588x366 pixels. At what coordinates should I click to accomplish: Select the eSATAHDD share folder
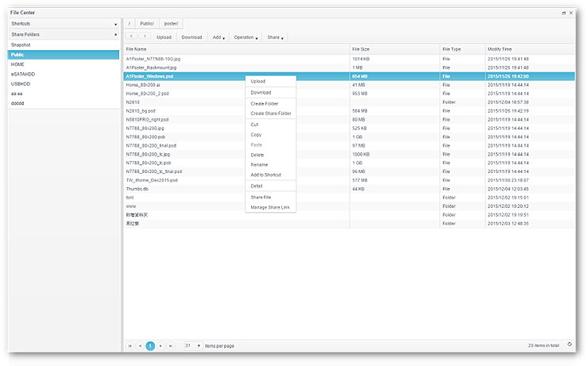pos(23,74)
